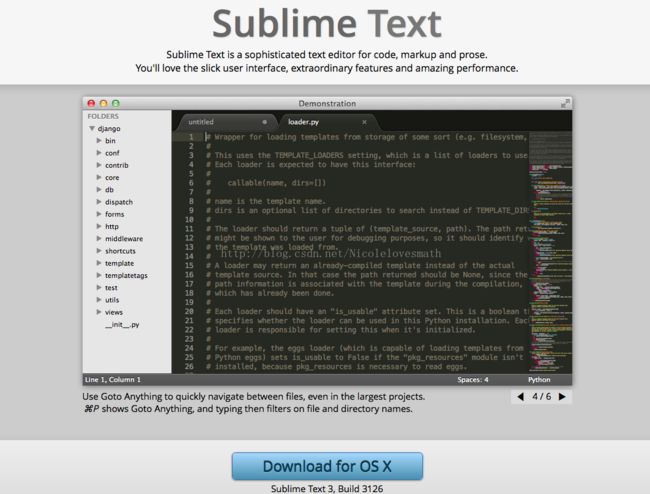
Task: Select the shortcuts folder label
Action: (x=120, y=251)
